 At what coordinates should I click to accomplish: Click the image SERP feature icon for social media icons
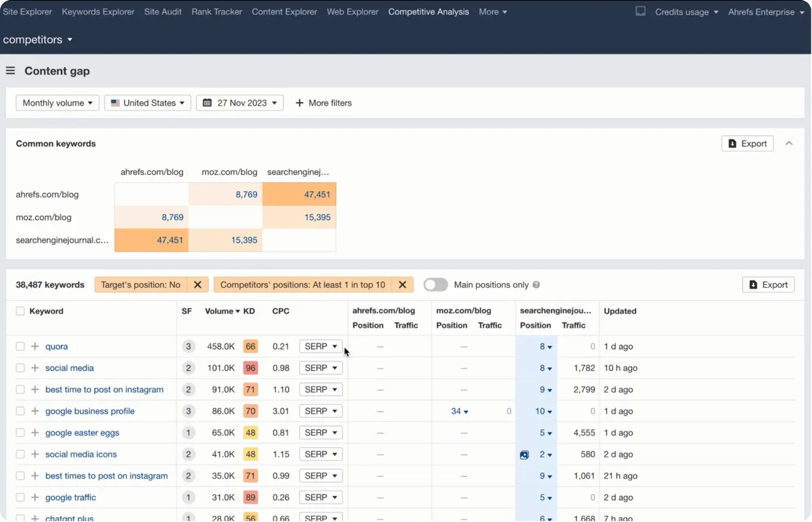click(524, 455)
